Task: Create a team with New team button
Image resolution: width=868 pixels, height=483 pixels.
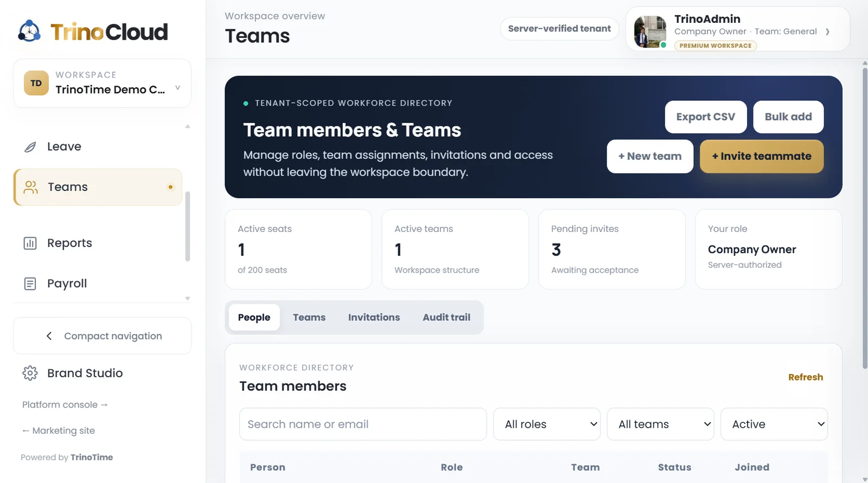Action: pyautogui.click(x=650, y=156)
